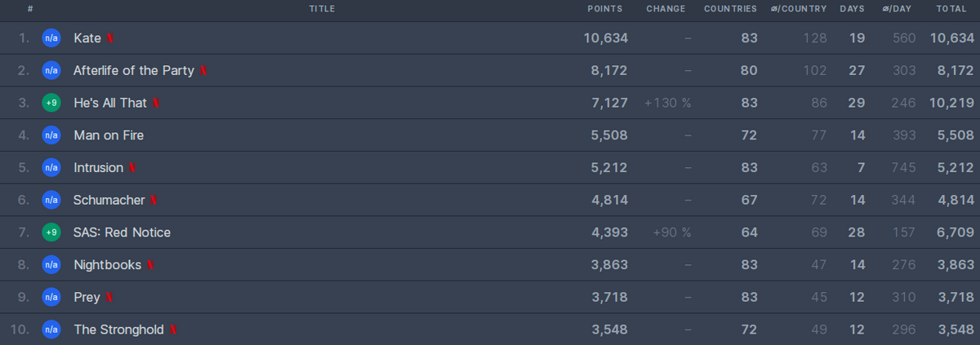The width and height of the screenshot is (980, 345).
Task: Click the Netflix icon next to Intrusion
Action: click(x=132, y=168)
